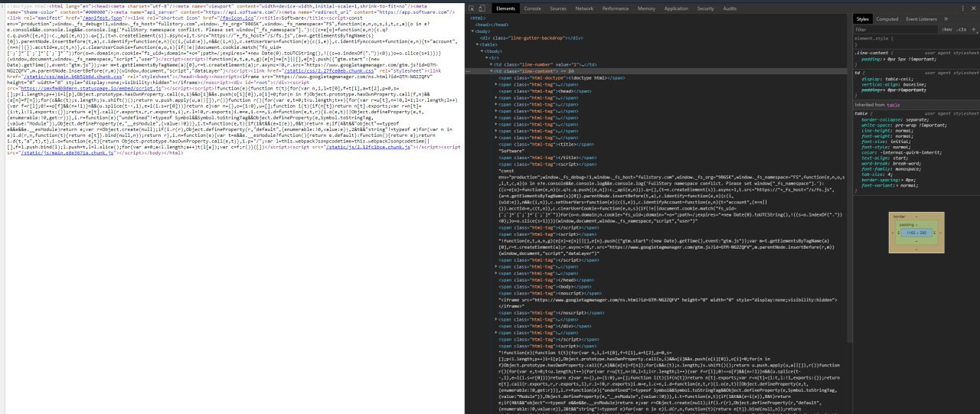
Task: Expand the td line-number node
Action: click(x=493, y=64)
